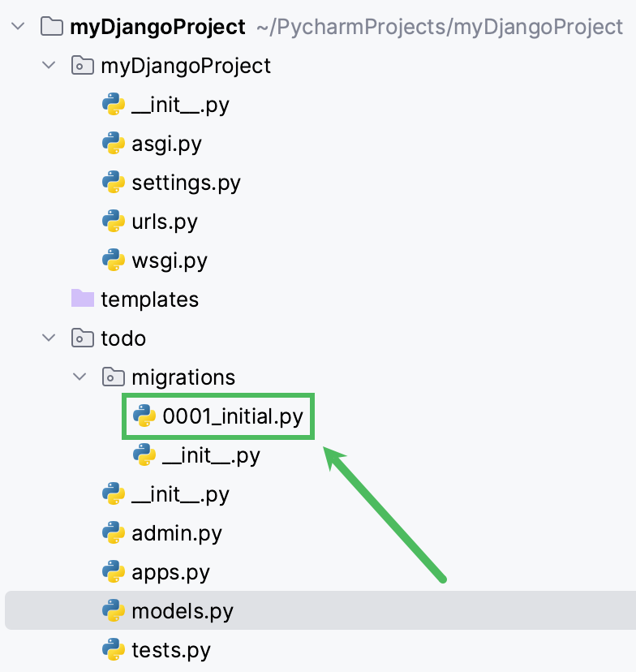Select the highlighted models.py file

(x=183, y=611)
